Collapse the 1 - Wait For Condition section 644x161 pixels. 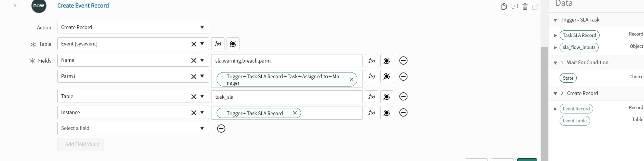(555, 63)
